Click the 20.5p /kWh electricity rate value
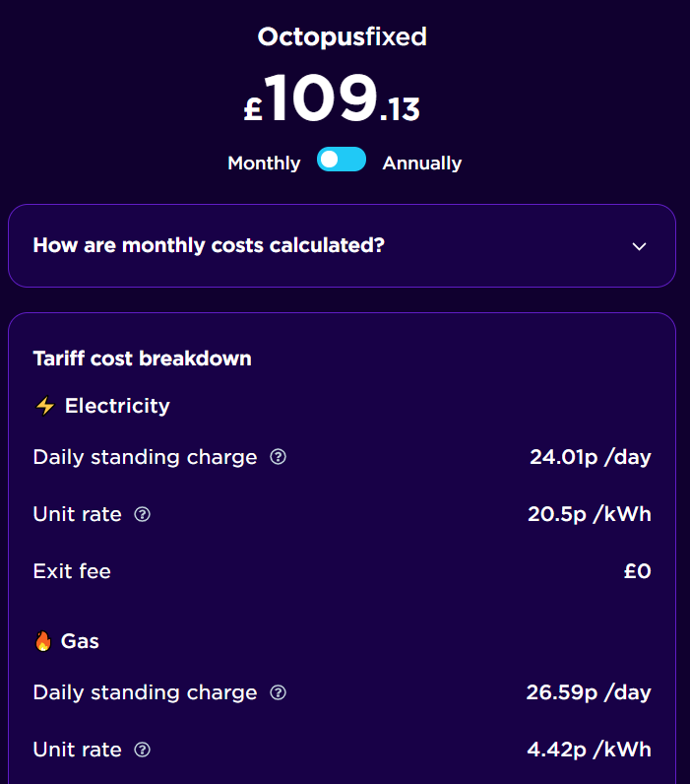Viewport: 690px width, 784px height. 589,514
